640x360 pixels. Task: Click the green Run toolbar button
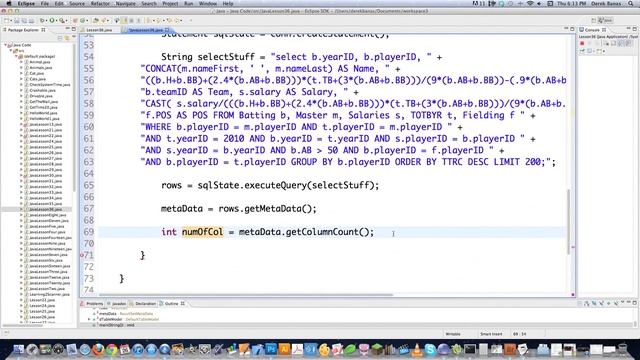(52, 20)
